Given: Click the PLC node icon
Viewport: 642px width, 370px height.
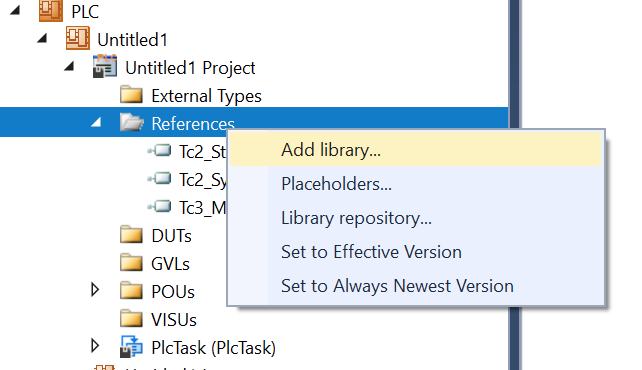Looking at the screenshot, I should click(x=51, y=10).
